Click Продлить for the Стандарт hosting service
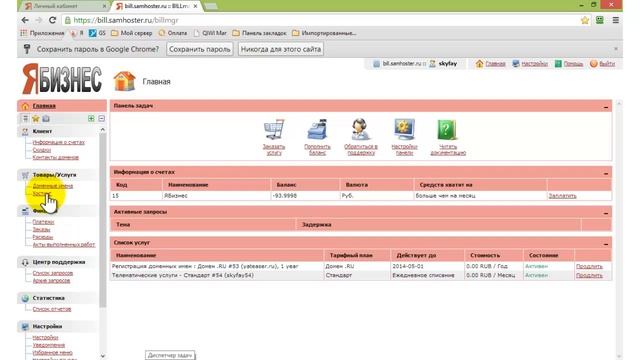The image size is (640, 360). 589,275
